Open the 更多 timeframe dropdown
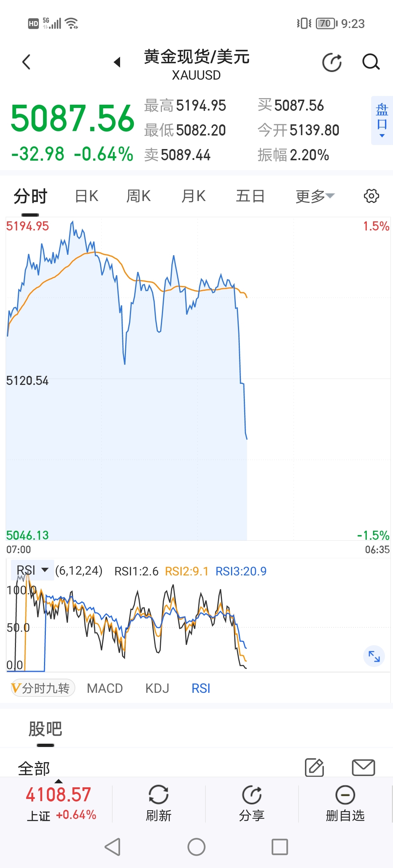 315,196
